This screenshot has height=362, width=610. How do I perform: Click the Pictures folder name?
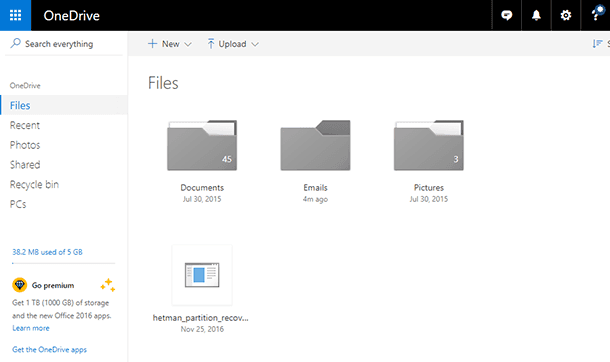[428, 187]
